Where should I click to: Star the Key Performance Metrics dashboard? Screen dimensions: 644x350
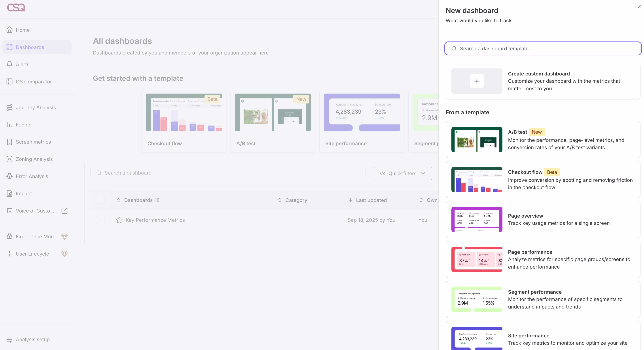tap(119, 220)
